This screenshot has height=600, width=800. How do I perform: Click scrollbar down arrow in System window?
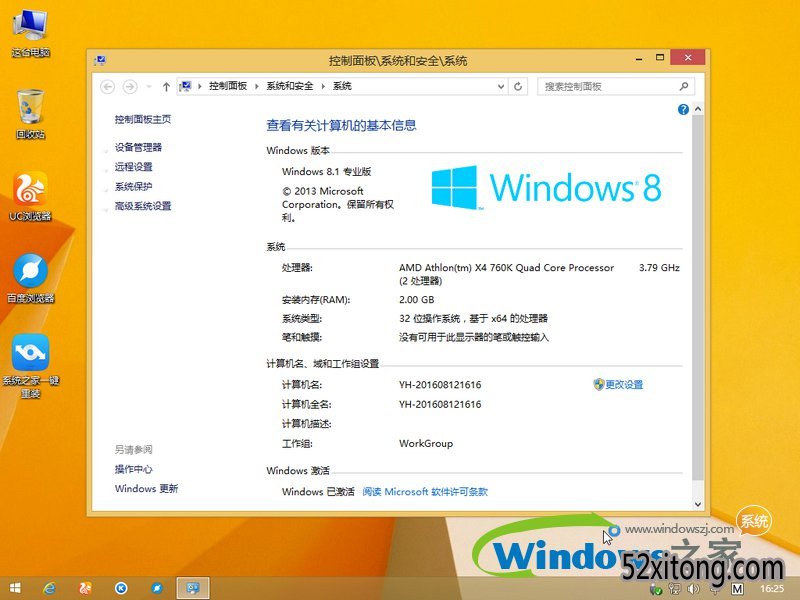[x=698, y=504]
